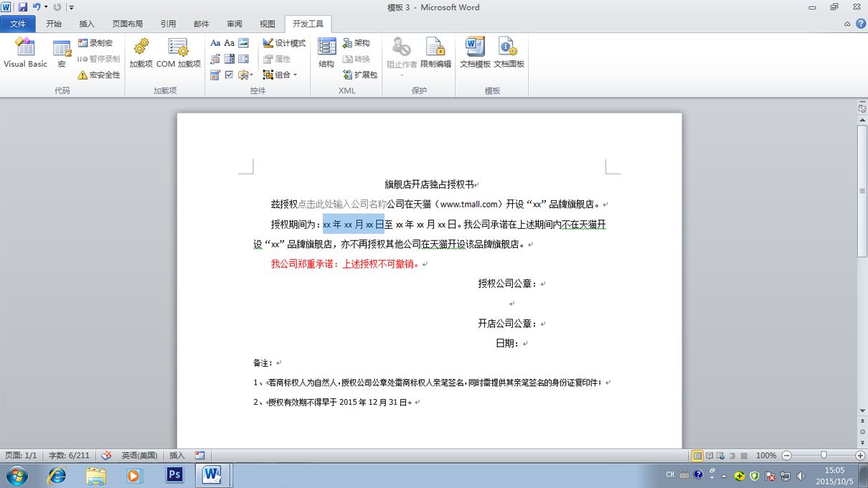The height and width of the screenshot is (488, 868).
Task: Insert a check box content control
Action: tap(230, 75)
